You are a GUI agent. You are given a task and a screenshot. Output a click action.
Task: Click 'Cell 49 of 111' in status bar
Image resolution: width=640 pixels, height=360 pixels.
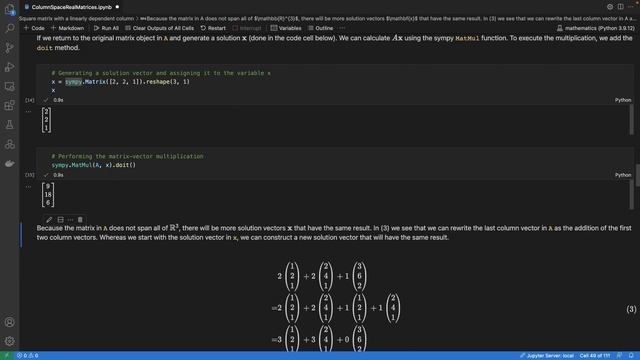pyautogui.click(x=595, y=356)
